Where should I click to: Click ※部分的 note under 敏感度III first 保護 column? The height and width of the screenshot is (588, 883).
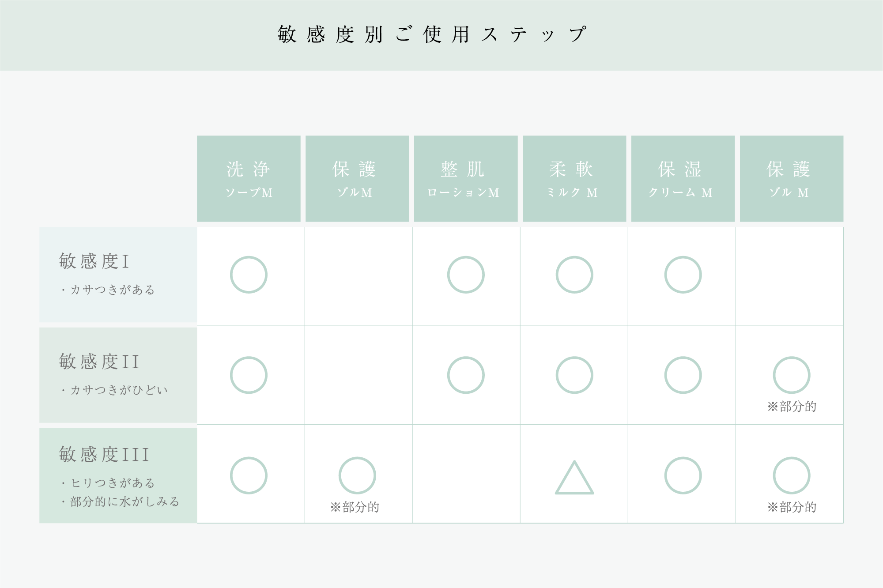tap(355, 507)
